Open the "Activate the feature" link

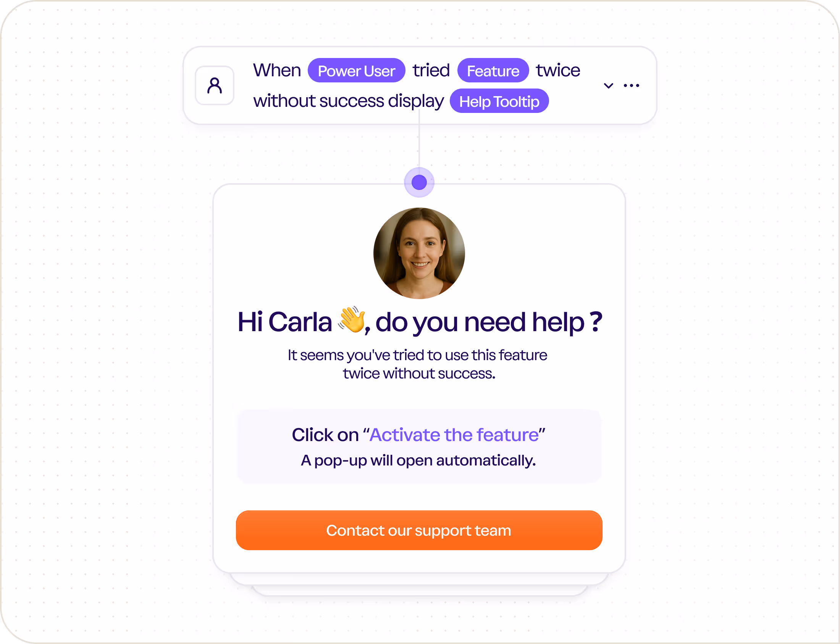click(x=454, y=435)
